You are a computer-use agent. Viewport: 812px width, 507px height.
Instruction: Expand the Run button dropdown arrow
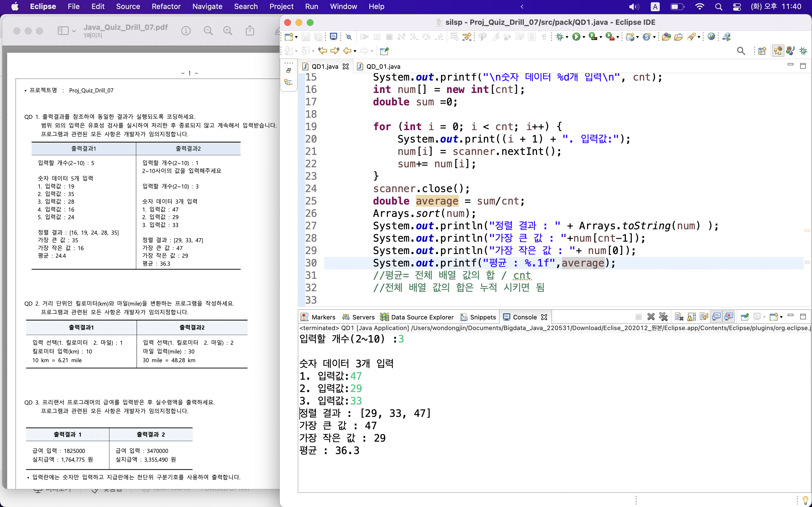[584, 37]
